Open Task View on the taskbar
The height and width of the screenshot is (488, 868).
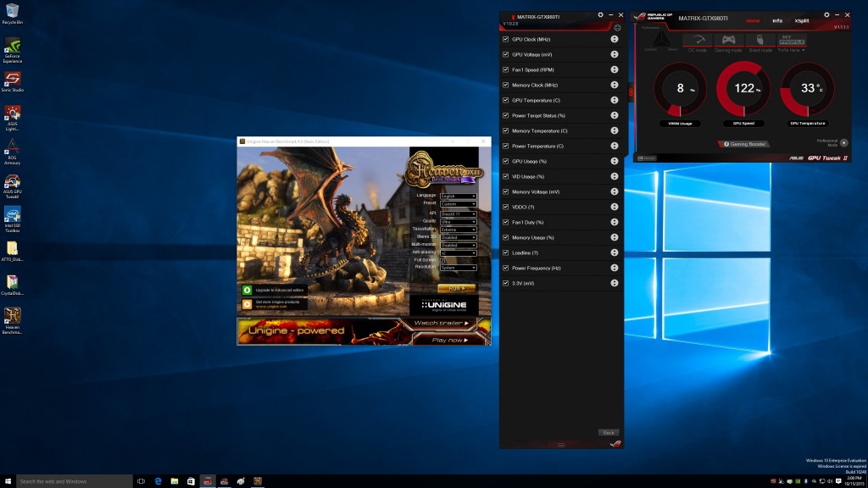(142, 481)
